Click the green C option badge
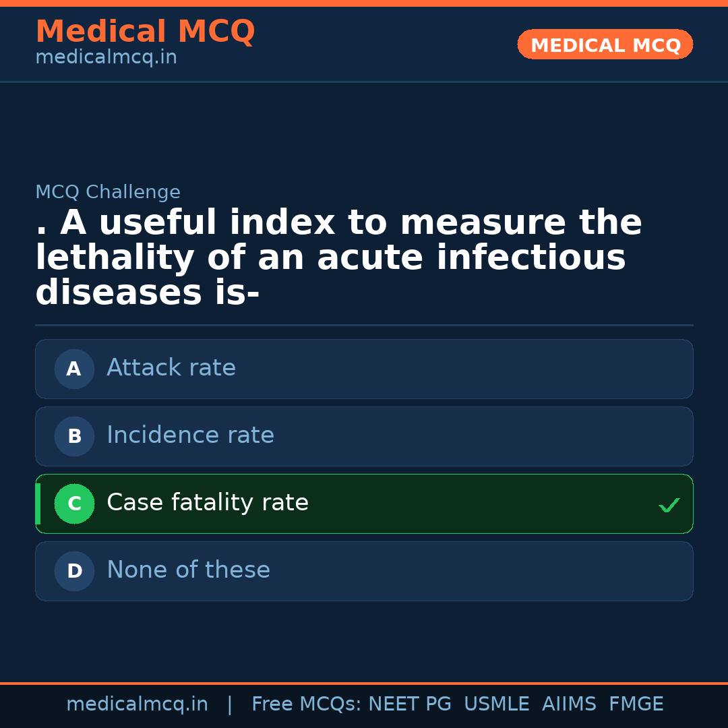This screenshot has height=728, width=728. (74, 504)
